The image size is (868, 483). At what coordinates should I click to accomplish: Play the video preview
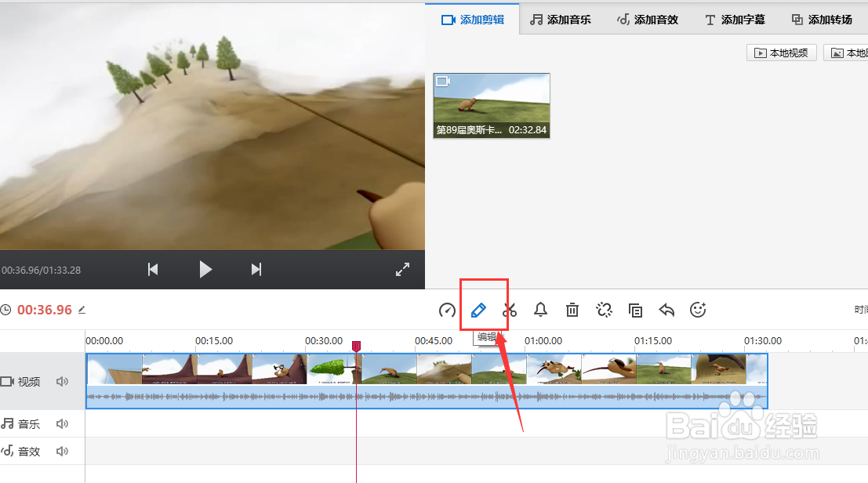click(205, 270)
